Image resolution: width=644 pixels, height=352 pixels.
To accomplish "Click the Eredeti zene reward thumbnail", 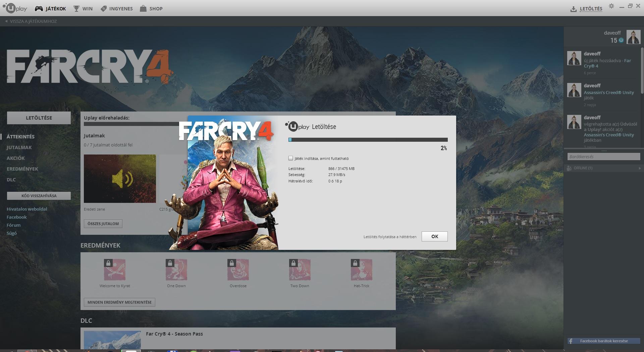I will (120, 179).
